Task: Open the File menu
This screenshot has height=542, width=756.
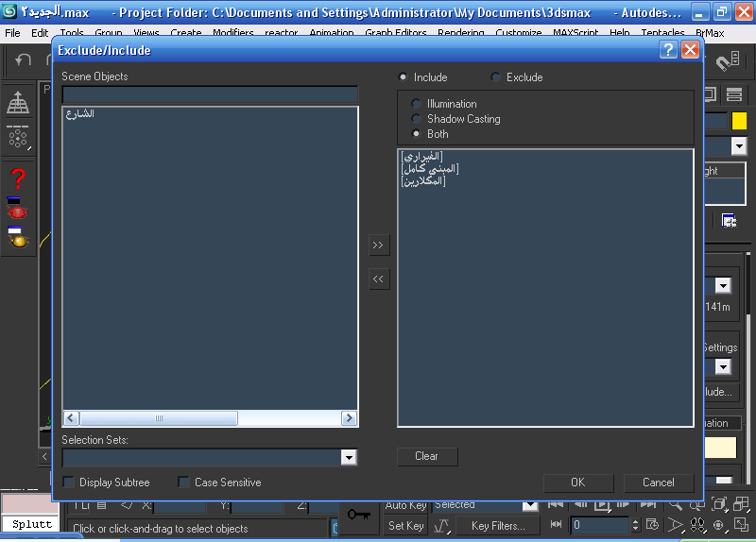Action: [12, 33]
